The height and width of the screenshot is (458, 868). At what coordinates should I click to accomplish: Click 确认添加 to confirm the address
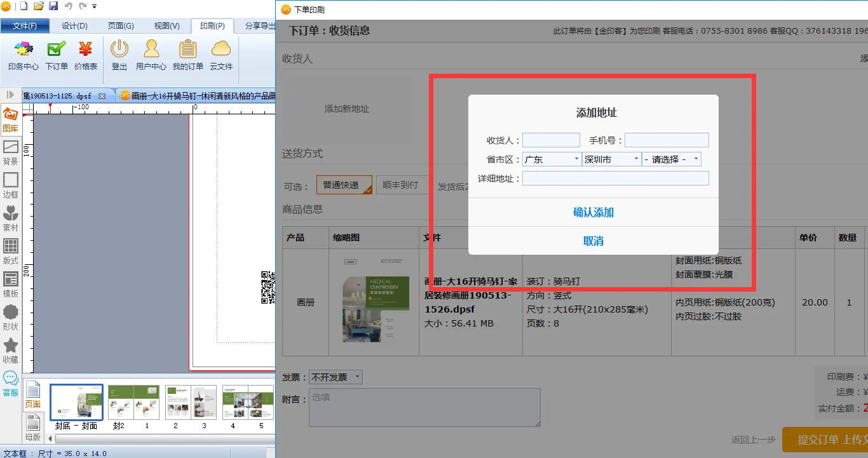[x=593, y=212]
